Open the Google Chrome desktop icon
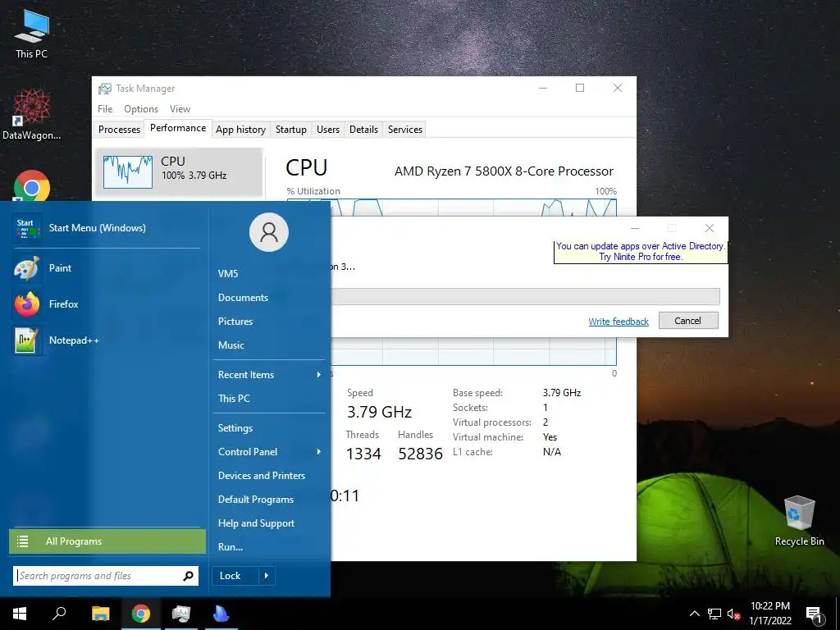The width and height of the screenshot is (840, 630). click(32, 186)
